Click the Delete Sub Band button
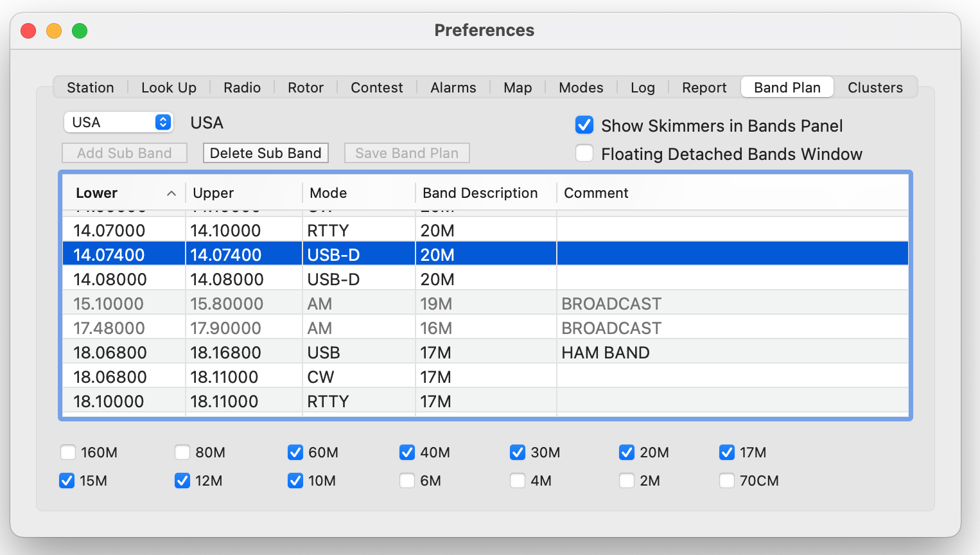Image resolution: width=980 pixels, height=555 pixels. click(265, 153)
